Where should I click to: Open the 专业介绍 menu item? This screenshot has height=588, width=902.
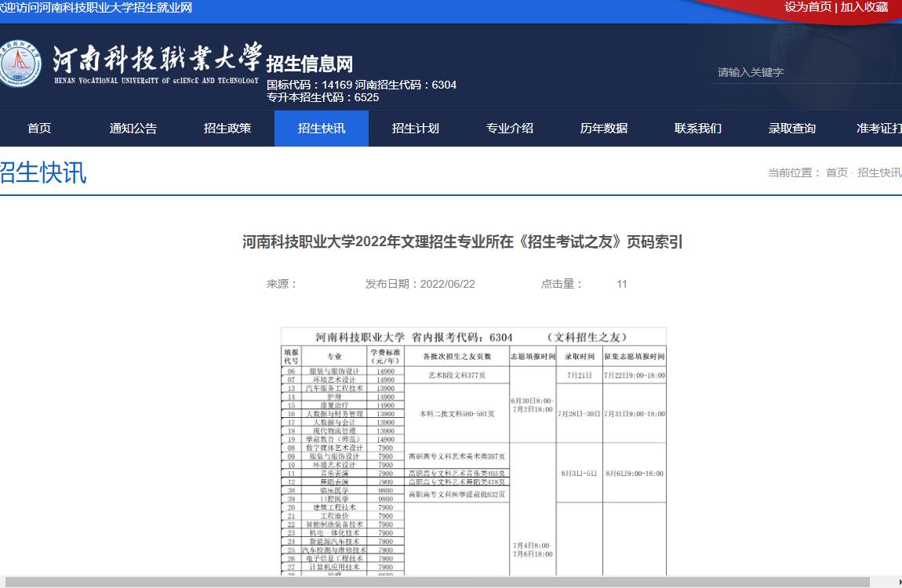tap(510, 128)
